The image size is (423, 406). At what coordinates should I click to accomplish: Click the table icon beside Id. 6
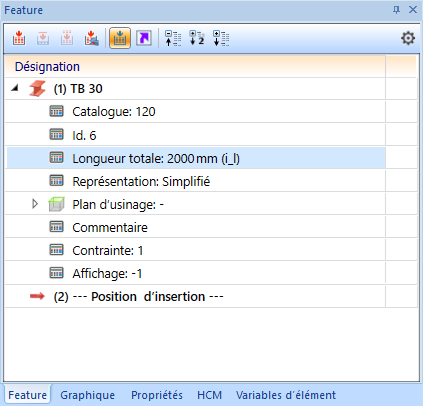56,135
